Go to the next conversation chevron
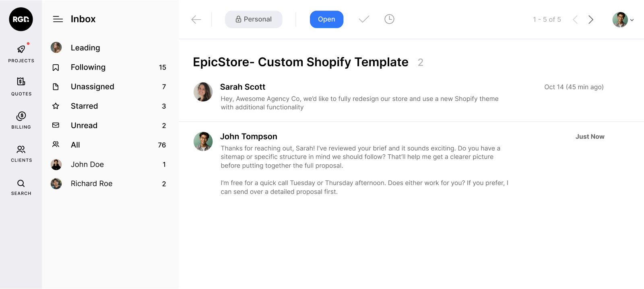This screenshot has width=644, height=289. [591, 19]
